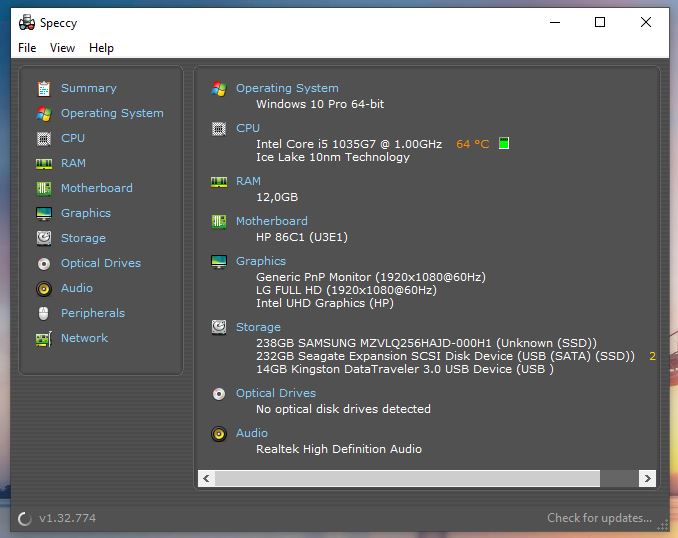
Task: Open Motherboard icon in sidebar
Action: point(43,188)
